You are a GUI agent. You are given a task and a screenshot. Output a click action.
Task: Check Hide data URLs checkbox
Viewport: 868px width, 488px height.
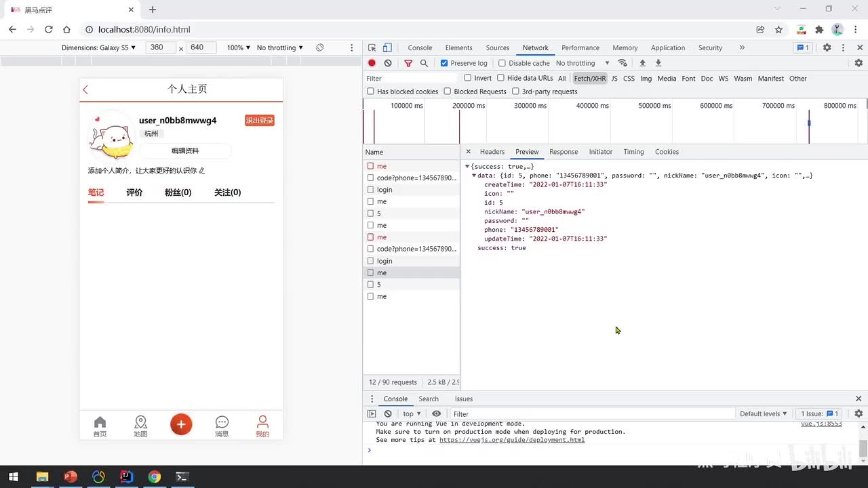[x=501, y=78]
